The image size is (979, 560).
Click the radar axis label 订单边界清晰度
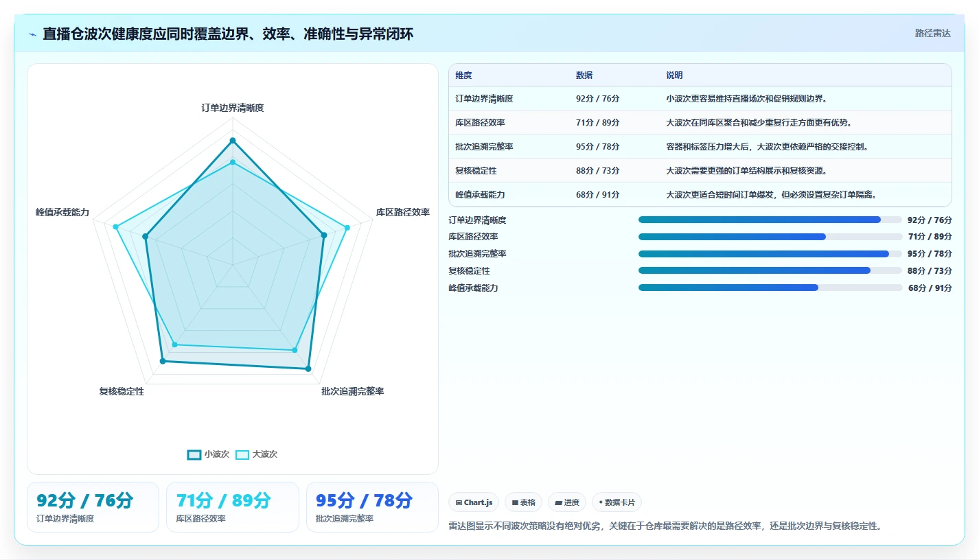(x=233, y=108)
